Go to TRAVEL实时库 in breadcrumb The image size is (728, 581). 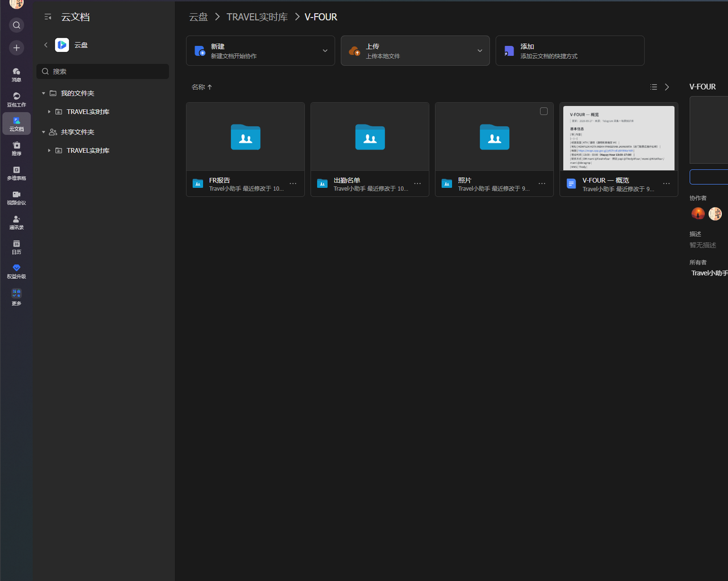[257, 17]
